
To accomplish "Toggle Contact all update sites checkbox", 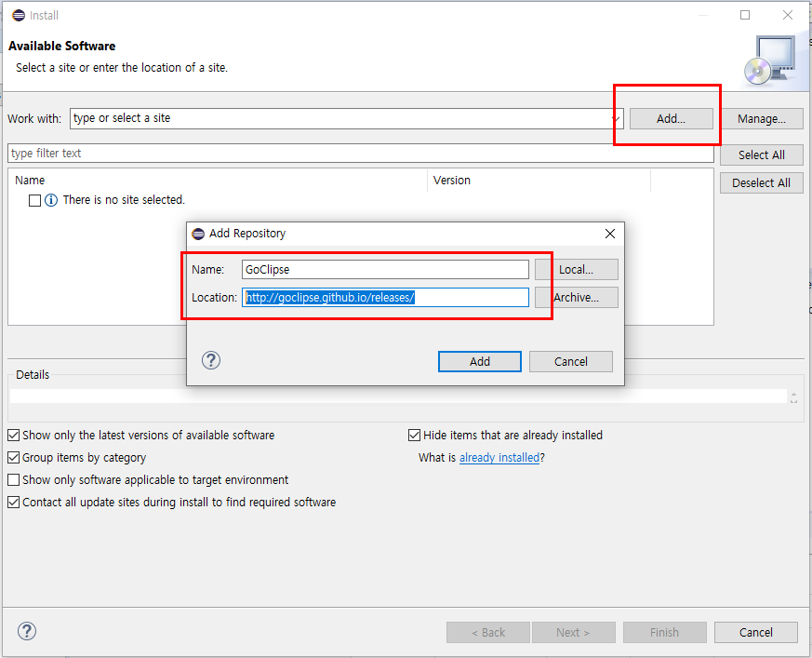I will tap(14, 502).
